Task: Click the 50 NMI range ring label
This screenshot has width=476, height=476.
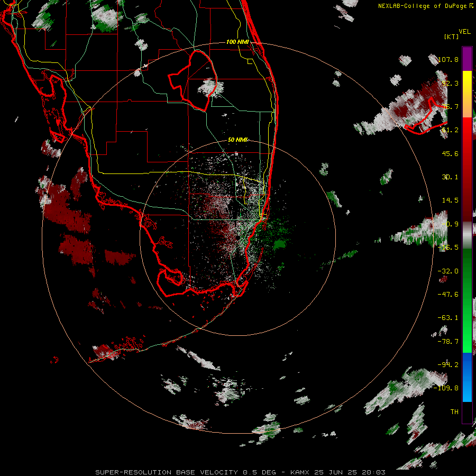Action: (237, 140)
